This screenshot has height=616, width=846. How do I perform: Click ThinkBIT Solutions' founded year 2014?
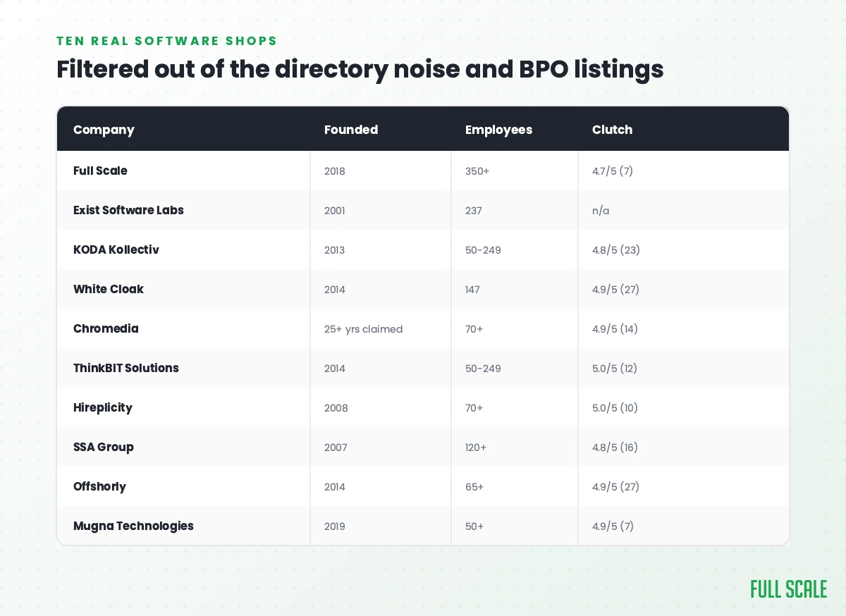[335, 368]
